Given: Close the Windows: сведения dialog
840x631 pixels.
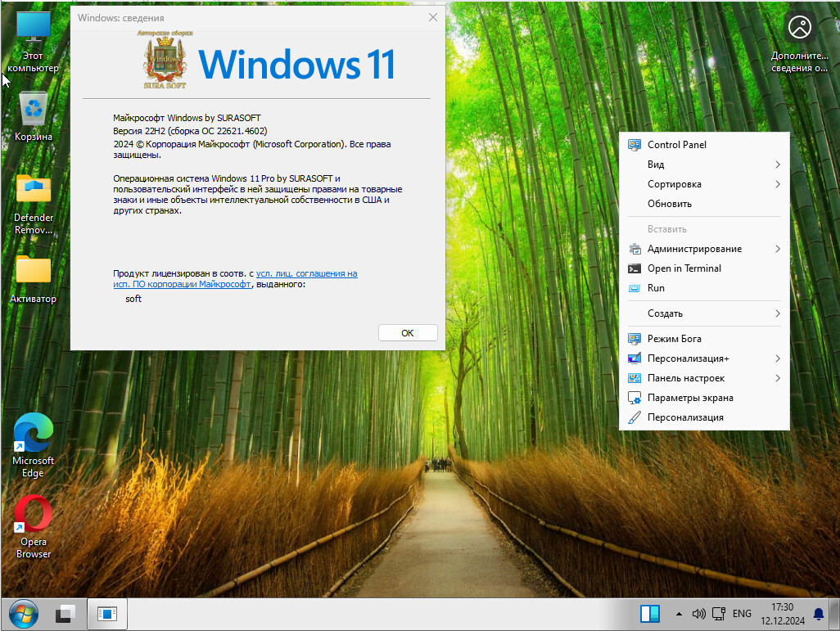Looking at the screenshot, I should 433,17.
